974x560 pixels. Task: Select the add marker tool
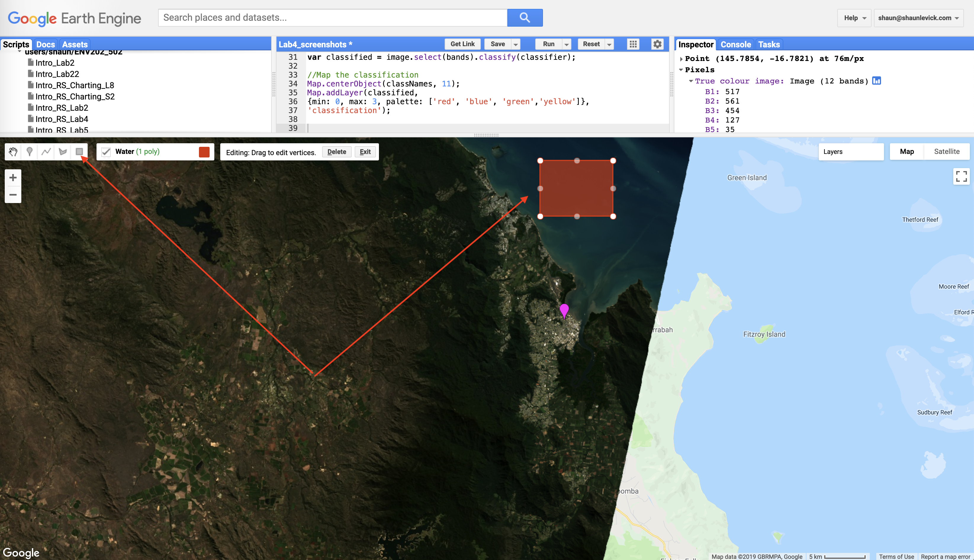point(30,152)
